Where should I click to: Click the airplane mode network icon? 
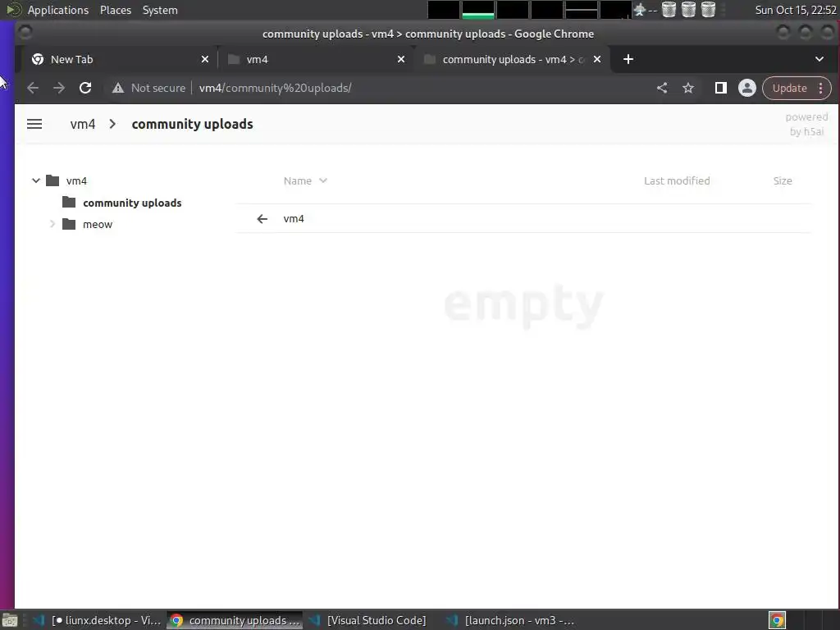point(640,10)
